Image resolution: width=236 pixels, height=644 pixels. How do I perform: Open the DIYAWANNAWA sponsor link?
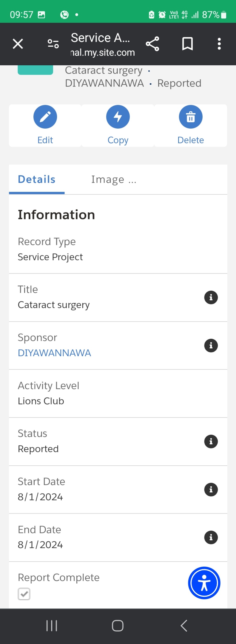pos(54,353)
